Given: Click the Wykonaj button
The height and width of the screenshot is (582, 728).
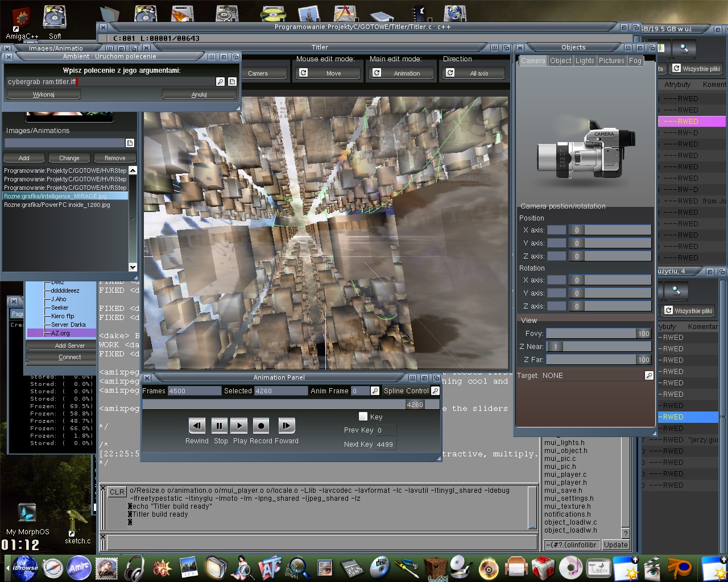Looking at the screenshot, I should pos(43,94).
